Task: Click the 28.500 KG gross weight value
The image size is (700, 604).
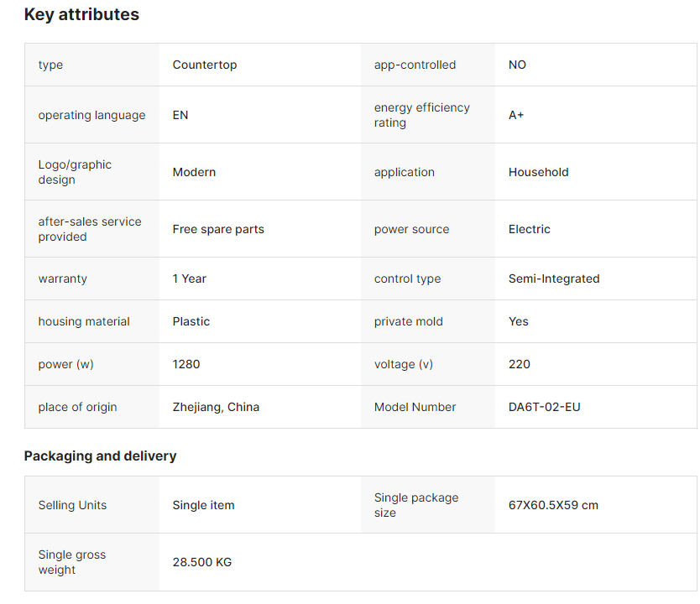Action: pos(202,562)
